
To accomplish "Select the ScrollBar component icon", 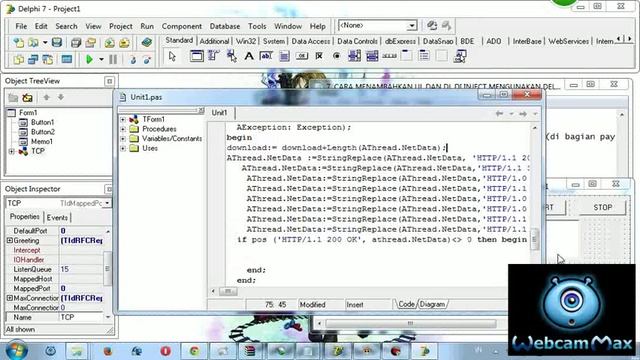I will (389, 56).
